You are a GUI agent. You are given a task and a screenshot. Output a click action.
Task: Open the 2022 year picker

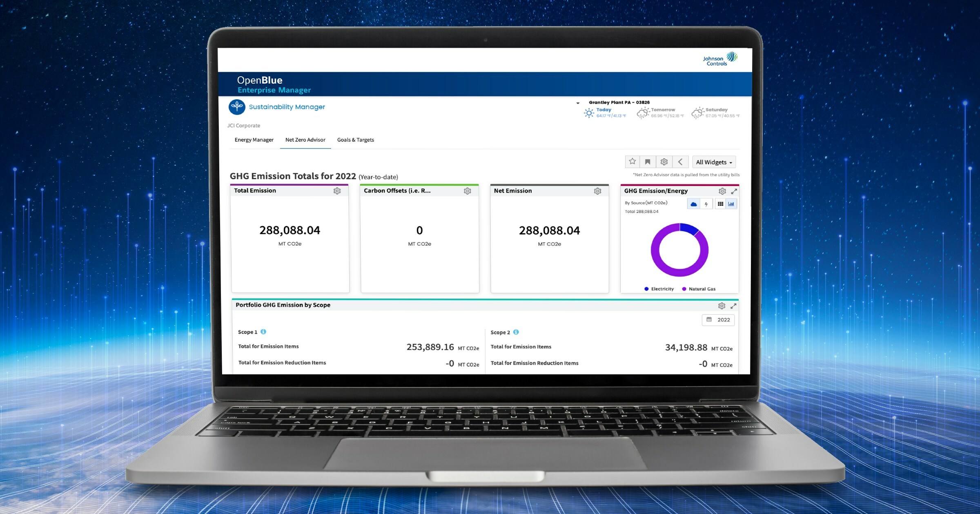tap(718, 320)
